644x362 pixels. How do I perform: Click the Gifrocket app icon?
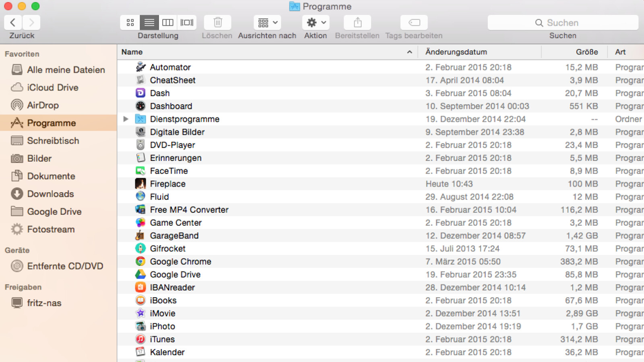click(x=140, y=249)
